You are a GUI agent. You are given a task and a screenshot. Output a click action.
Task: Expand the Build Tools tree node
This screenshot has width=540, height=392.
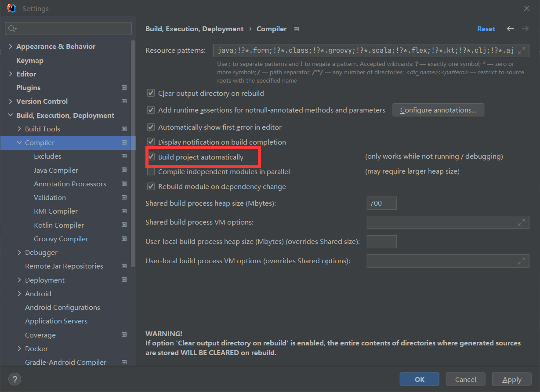(19, 129)
